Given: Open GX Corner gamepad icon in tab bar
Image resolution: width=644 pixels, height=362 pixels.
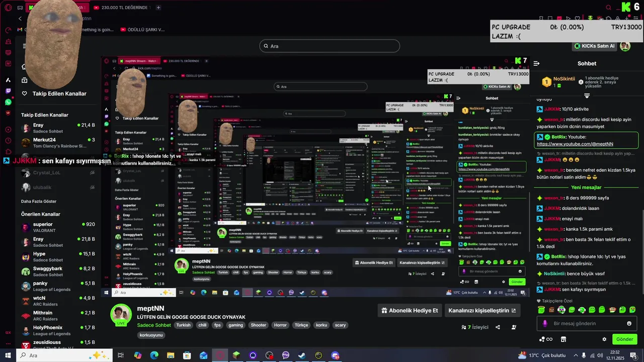Looking at the screenshot, I should (x=20, y=8).
